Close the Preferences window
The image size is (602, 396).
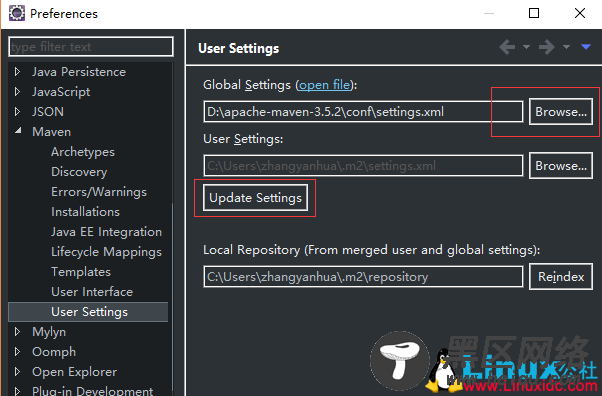580,13
